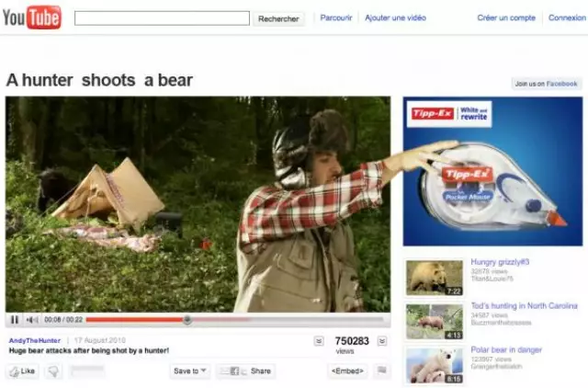Like the video with thumbs up

coord(22,371)
